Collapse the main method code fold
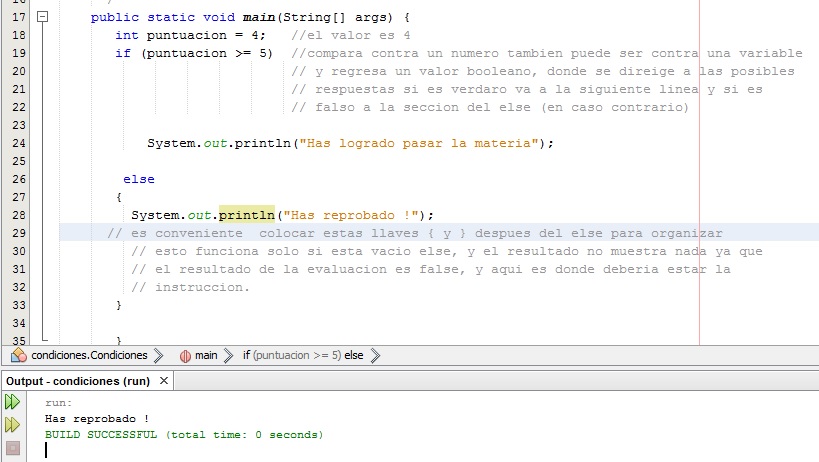This screenshot has width=819, height=462. click(42, 17)
